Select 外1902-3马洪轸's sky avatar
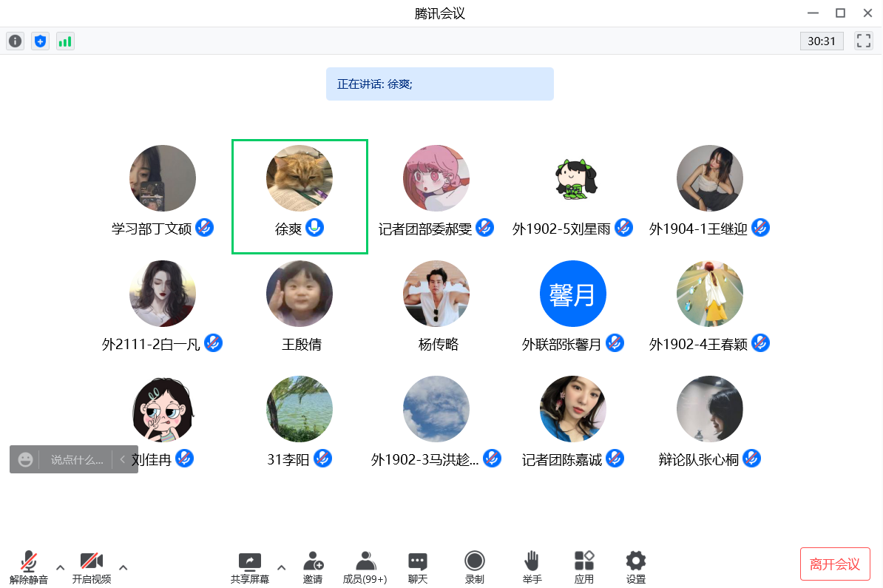 point(436,409)
